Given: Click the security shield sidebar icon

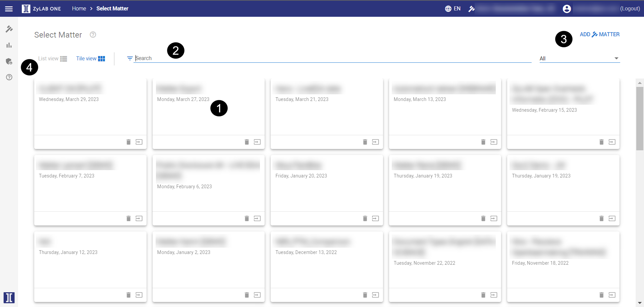Looking at the screenshot, I should pos(9,61).
